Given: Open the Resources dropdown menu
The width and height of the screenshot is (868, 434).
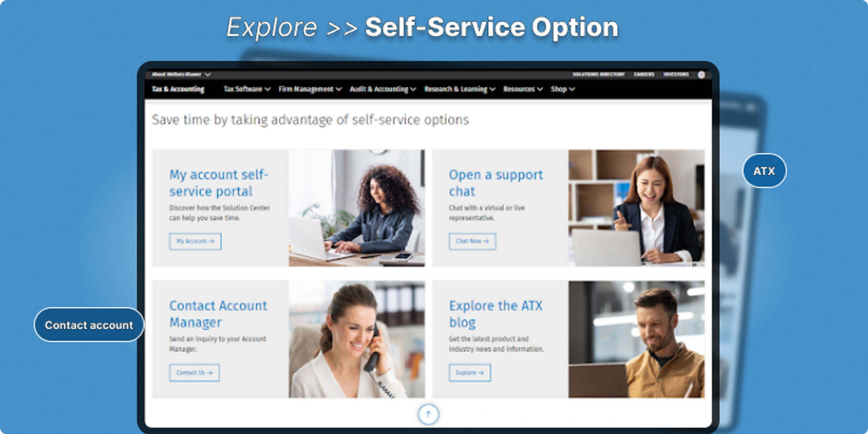Looking at the screenshot, I should pyautogui.click(x=523, y=89).
